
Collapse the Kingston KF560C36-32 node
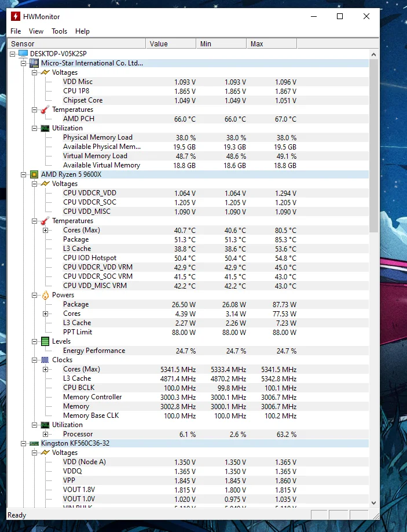point(23,443)
